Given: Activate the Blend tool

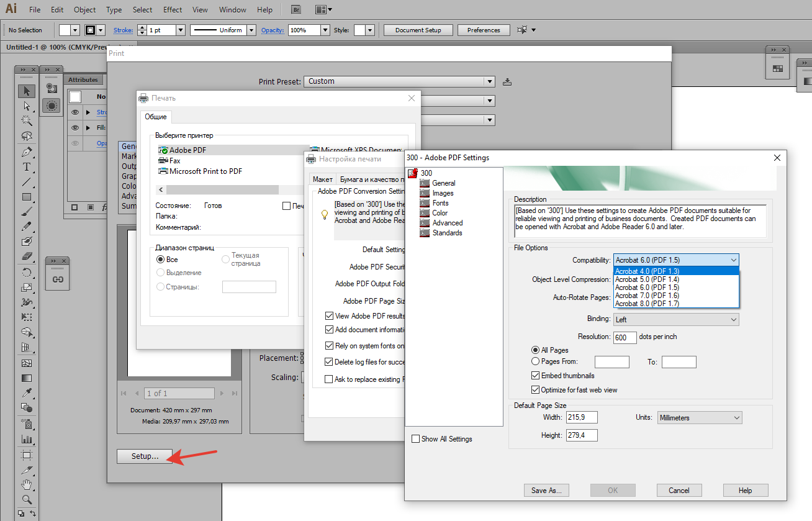Looking at the screenshot, I should click(27, 408).
